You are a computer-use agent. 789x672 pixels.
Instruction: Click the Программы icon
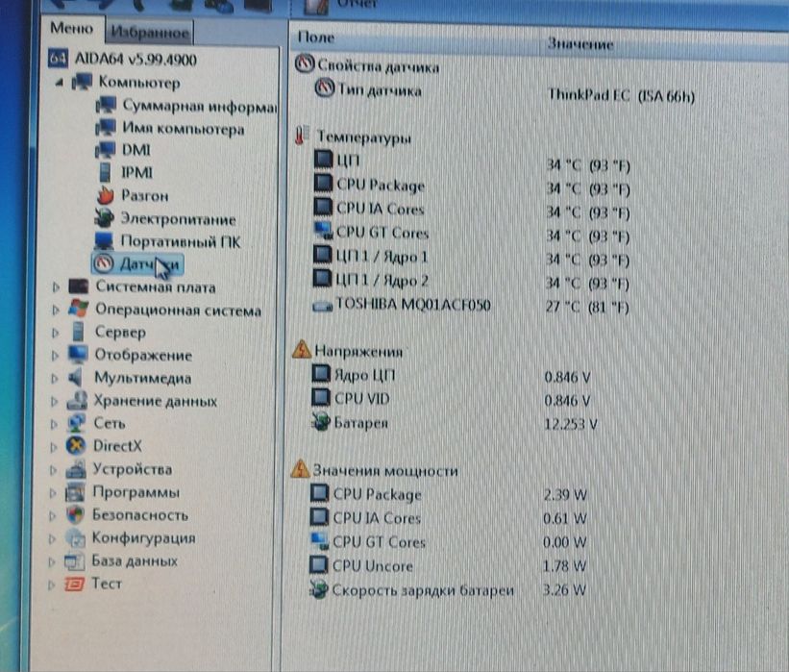coord(75,492)
